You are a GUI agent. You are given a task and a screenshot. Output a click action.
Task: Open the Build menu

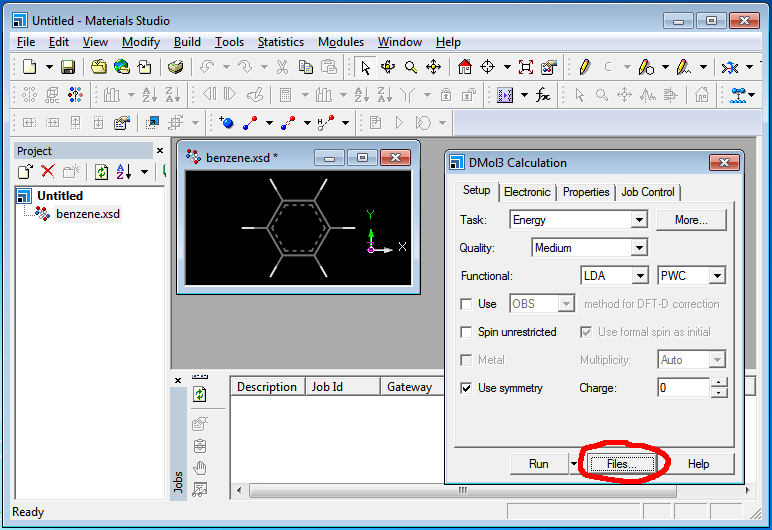[x=187, y=42]
